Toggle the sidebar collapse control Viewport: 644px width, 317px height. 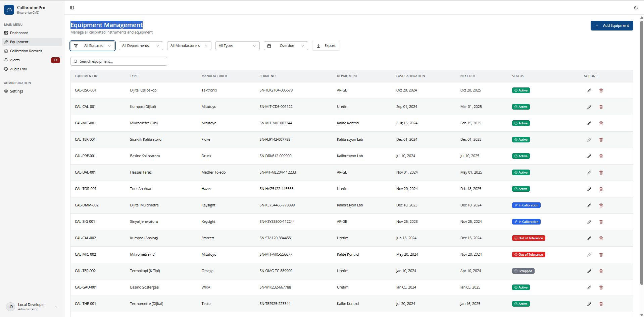(x=72, y=7)
